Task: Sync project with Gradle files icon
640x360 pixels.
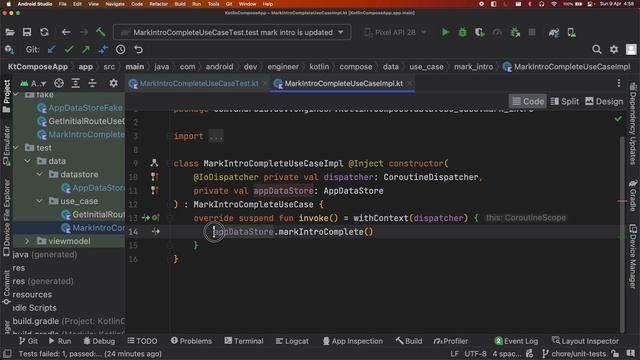Action: point(554,32)
